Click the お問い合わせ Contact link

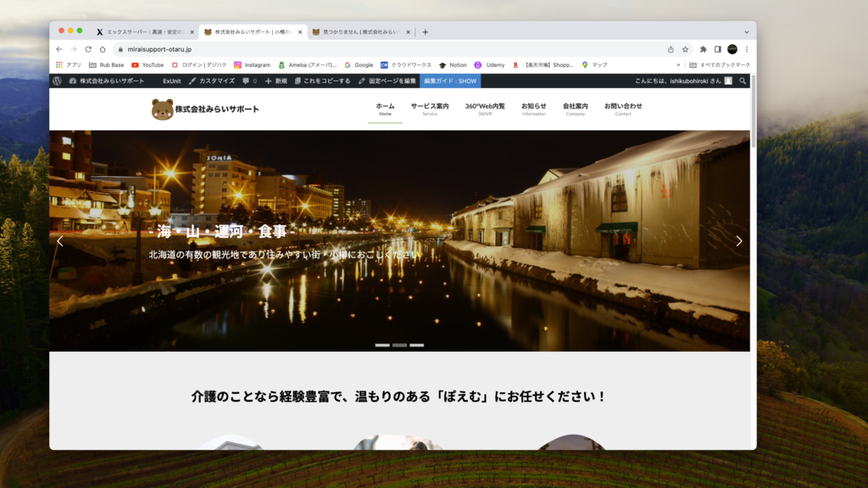pos(623,108)
